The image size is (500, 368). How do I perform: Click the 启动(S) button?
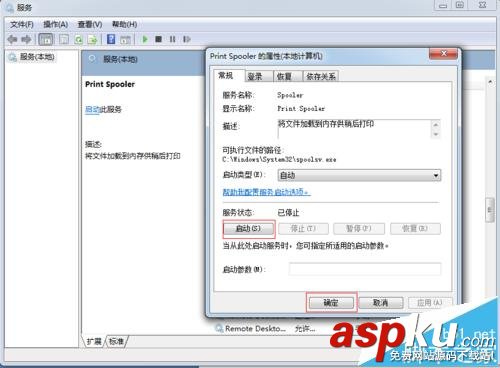point(248,229)
